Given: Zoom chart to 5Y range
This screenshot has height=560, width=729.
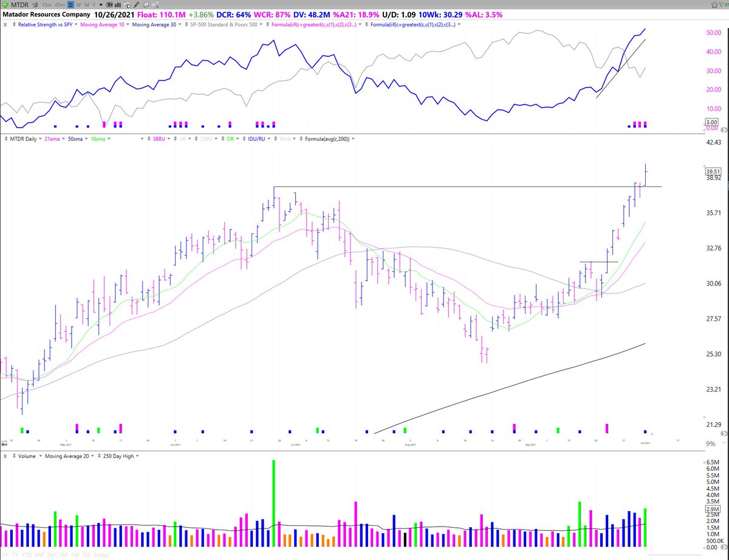Looking at the screenshot, I should pos(5,555).
